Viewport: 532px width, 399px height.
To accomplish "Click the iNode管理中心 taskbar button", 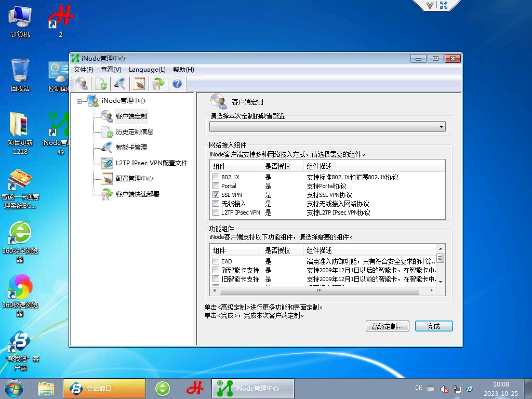I will (x=253, y=389).
